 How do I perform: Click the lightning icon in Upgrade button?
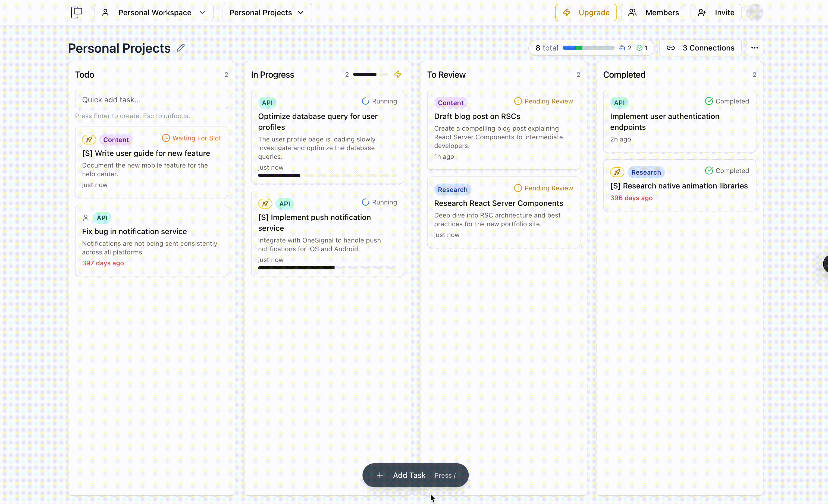(x=567, y=12)
